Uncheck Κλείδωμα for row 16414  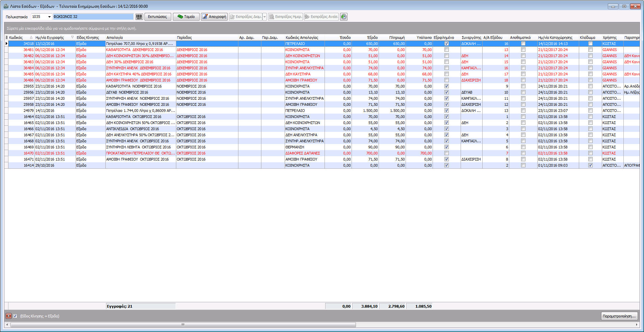[x=590, y=165]
